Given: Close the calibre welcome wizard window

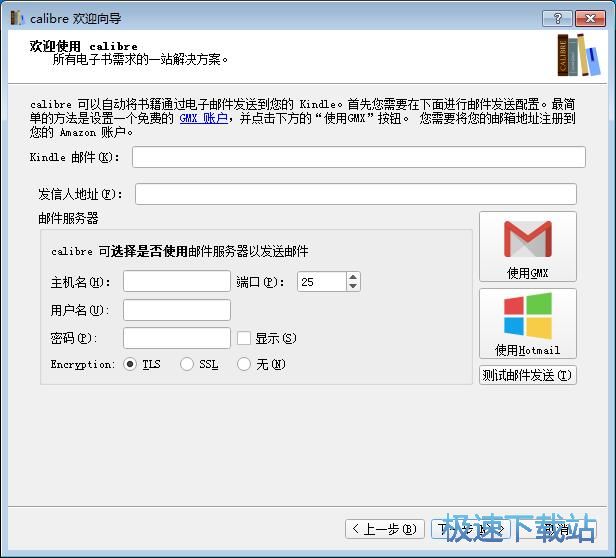Looking at the screenshot, I should [590, 18].
